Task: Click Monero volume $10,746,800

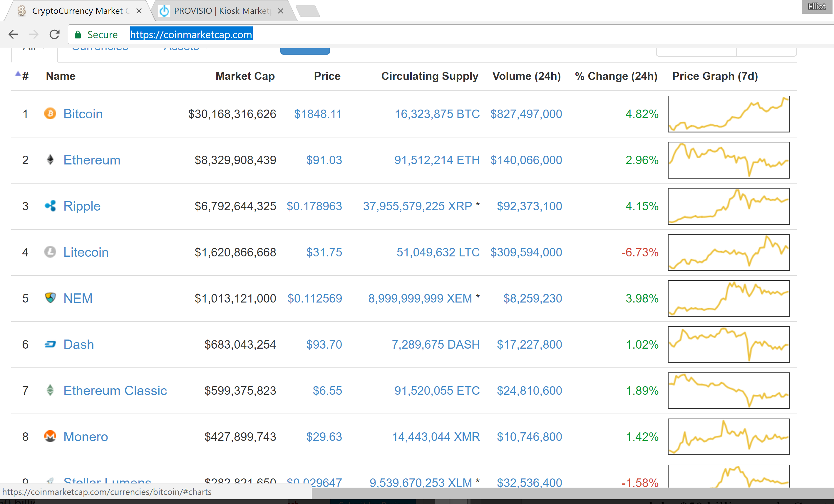Action: (529, 436)
